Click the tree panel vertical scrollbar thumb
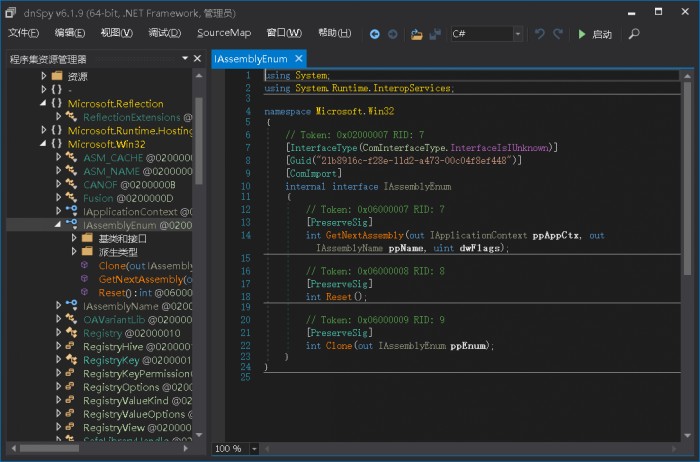Viewport: 700px width, 462px height. coord(199,141)
